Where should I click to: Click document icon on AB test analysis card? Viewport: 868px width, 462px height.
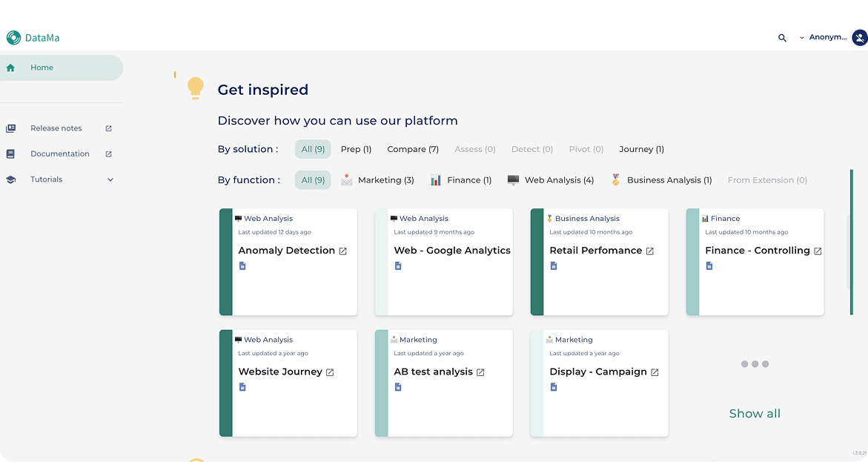pyautogui.click(x=398, y=387)
